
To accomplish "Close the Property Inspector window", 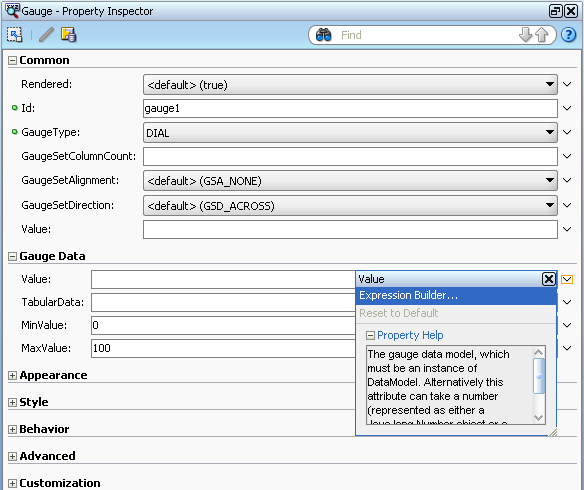I will [571, 11].
